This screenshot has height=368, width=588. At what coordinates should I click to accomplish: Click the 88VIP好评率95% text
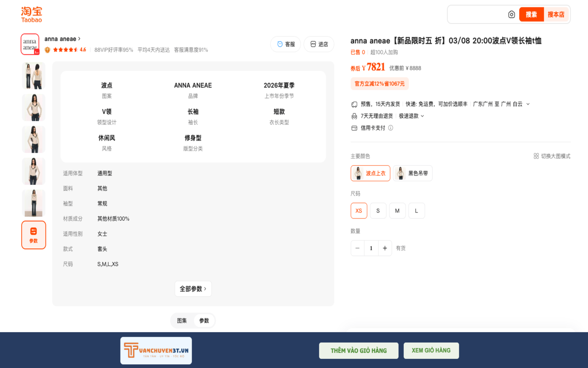pos(114,50)
